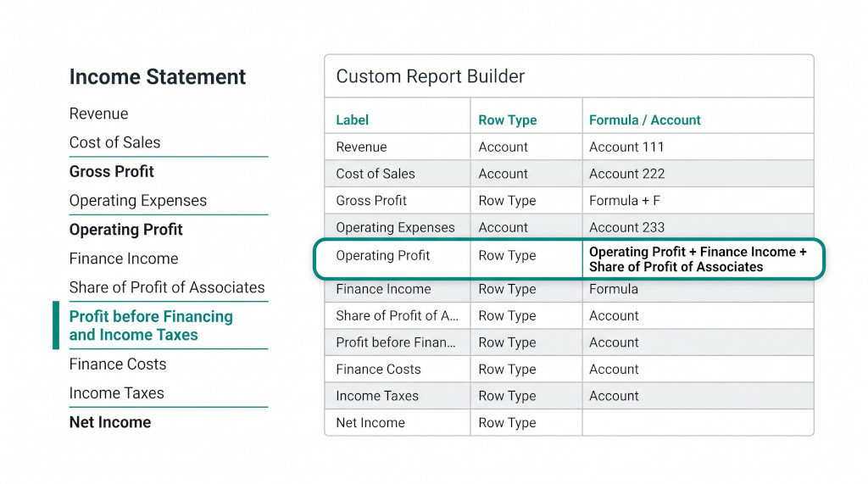Image resolution: width=868 pixels, height=484 pixels.
Task: Select Profit before Financing and Income Taxes item
Action: 151,325
